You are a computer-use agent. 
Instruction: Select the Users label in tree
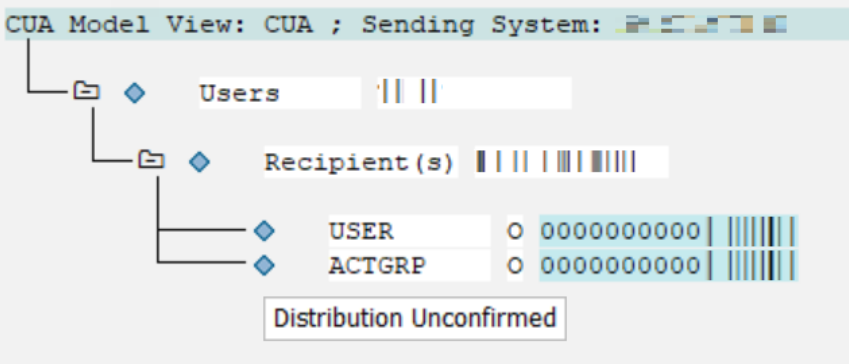pos(239,93)
